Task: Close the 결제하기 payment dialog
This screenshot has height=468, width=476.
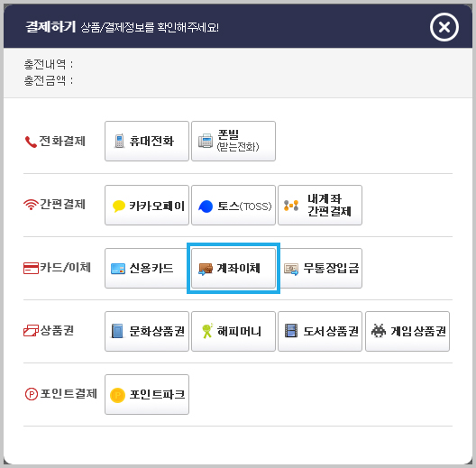Action: point(444,27)
